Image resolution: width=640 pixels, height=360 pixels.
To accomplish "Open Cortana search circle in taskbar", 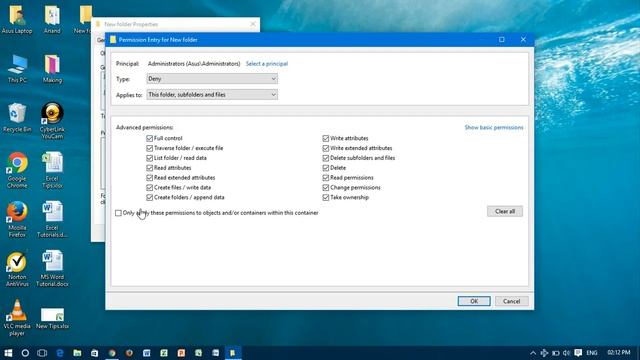I will [x=25, y=353].
